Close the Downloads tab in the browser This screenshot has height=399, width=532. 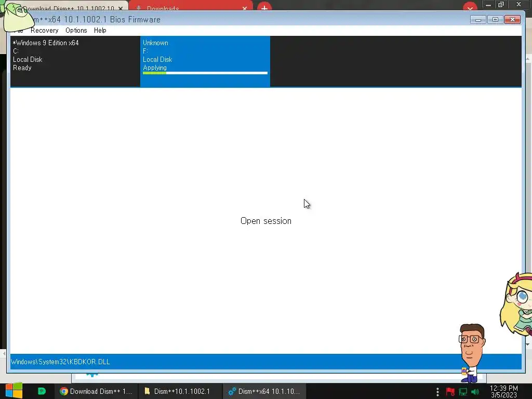point(245,8)
